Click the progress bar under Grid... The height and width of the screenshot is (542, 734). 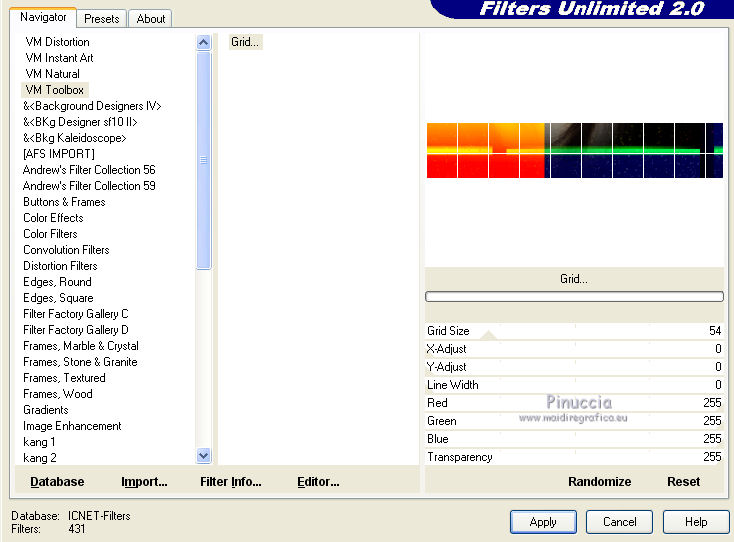point(574,296)
